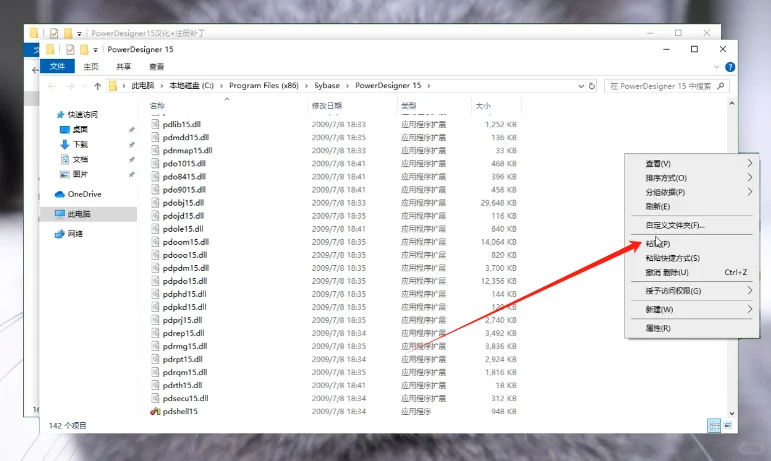Open the 新建(W) context submenu
This screenshot has height=461, width=771.
pos(692,310)
